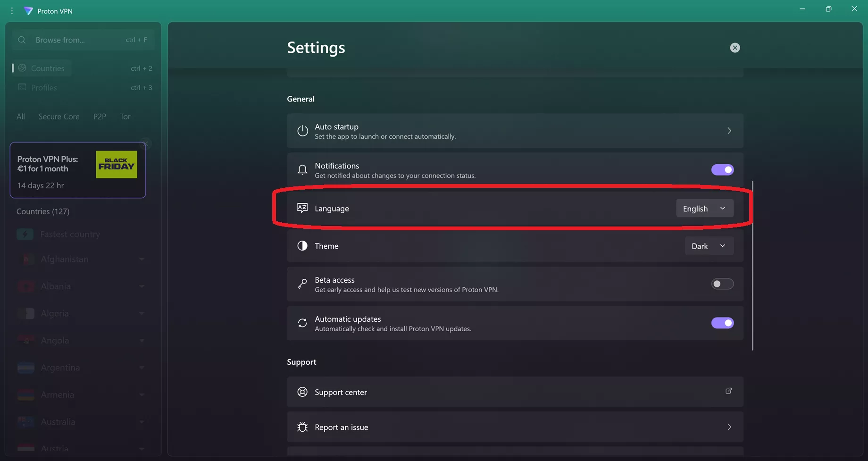Expand the Auto startup settings chevron
Screen dimensions: 868x461
pyautogui.click(x=729, y=131)
